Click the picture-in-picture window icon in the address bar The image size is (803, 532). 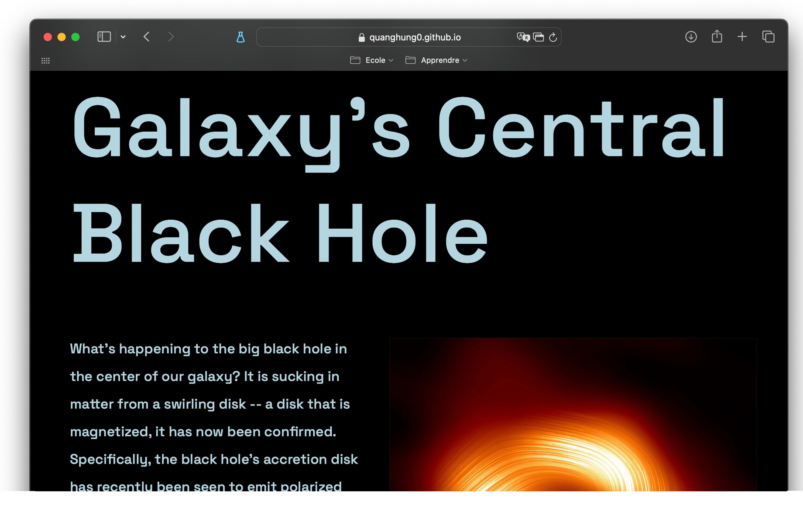538,37
